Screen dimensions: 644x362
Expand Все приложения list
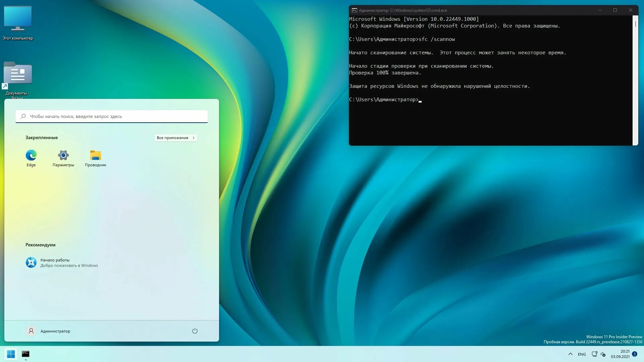pos(175,138)
